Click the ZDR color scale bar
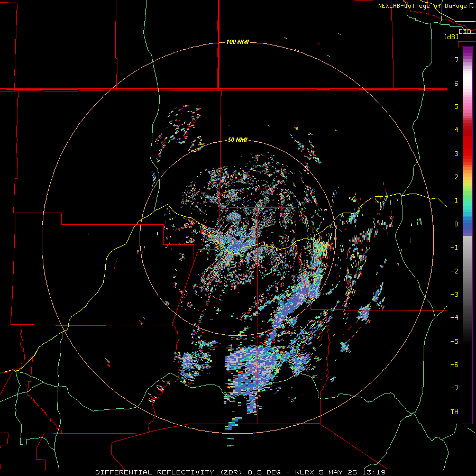This screenshot has width=476, height=476. tap(467, 235)
